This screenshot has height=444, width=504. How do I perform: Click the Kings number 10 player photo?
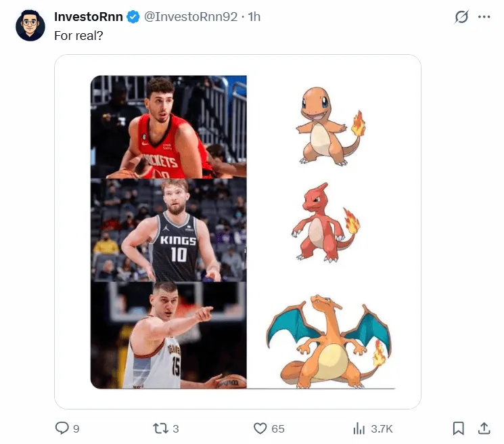(168, 230)
